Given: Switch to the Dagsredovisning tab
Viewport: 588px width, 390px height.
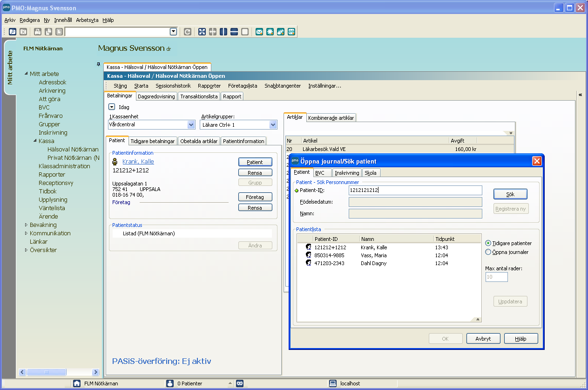Looking at the screenshot, I should point(156,96).
